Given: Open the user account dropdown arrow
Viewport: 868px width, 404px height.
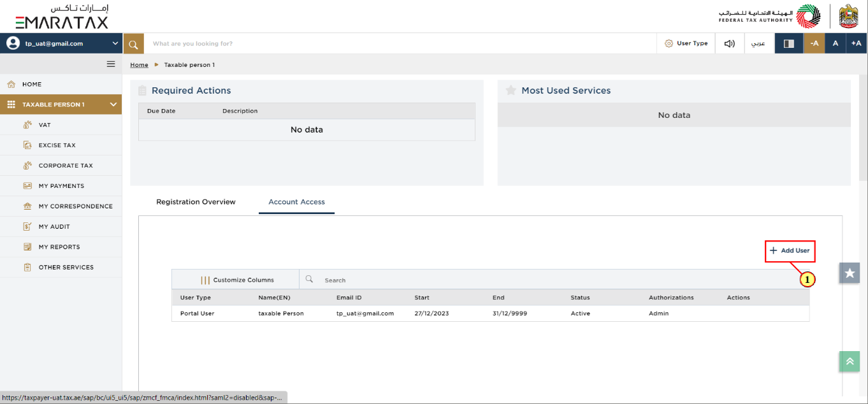Looking at the screenshot, I should (x=115, y=43).
